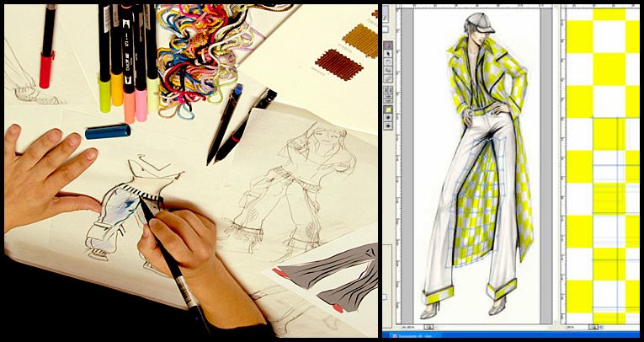
Task: Select the top highlighted tool in the toolbox
Action: pos(387,45)
